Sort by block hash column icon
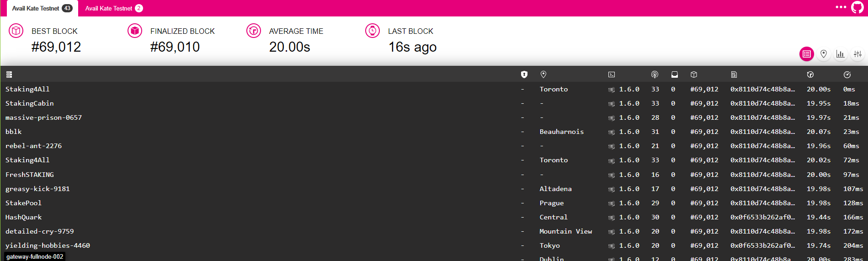The width and height of the screenshot is (868, 261). [734, 75]
